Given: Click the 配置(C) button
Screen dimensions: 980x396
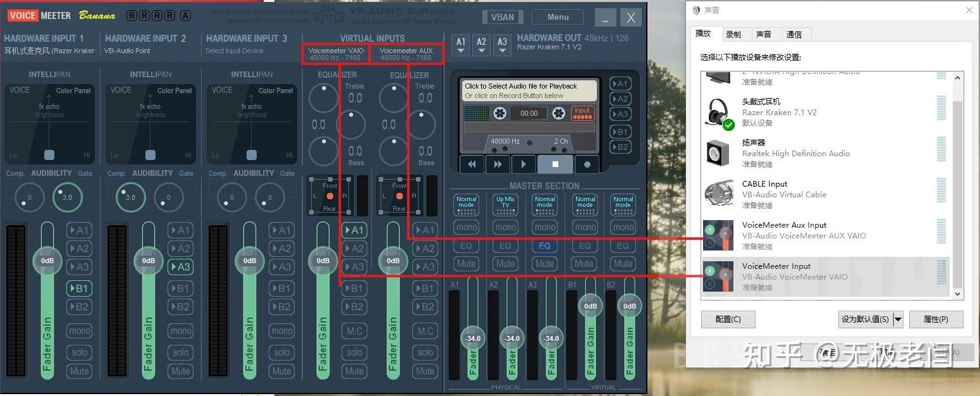Looking at the screenshot, I should [728, 319].
